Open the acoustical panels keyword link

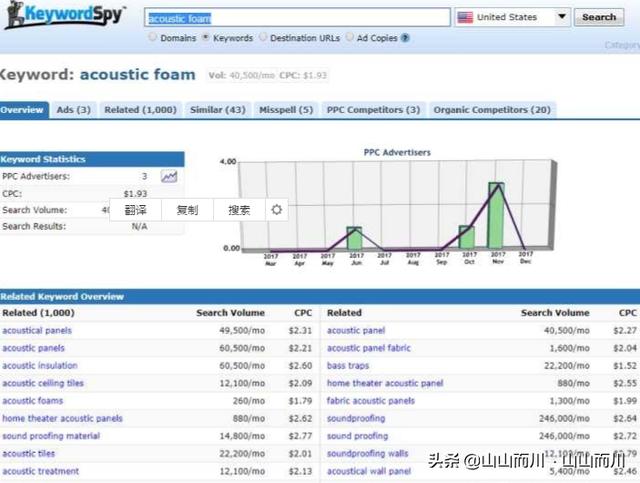(37, 331)
